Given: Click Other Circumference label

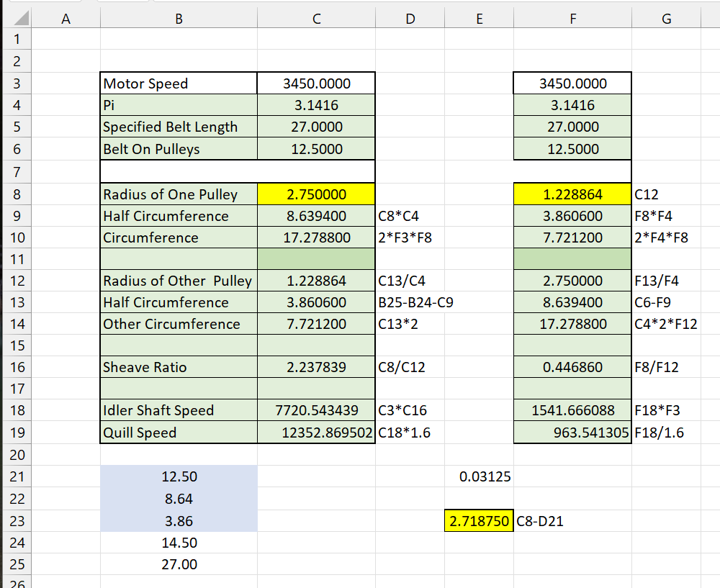Looking at the screenshot, I should 179,324.
